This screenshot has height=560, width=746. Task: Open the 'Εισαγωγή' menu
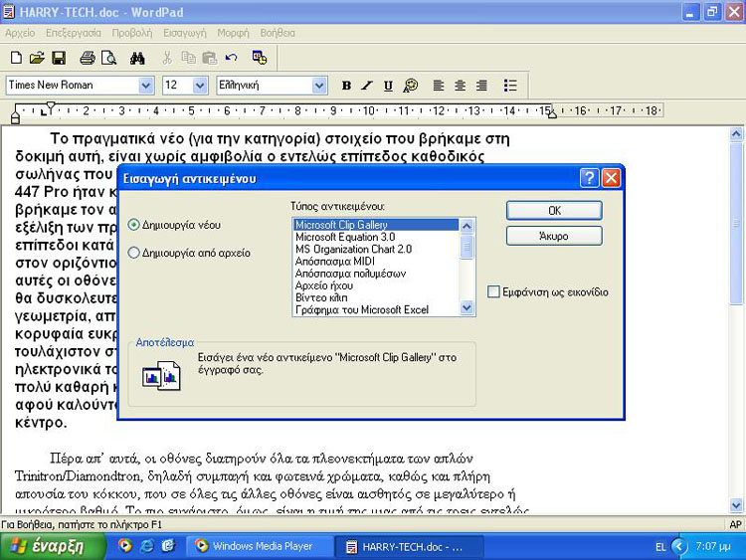[x=185, y=33]
